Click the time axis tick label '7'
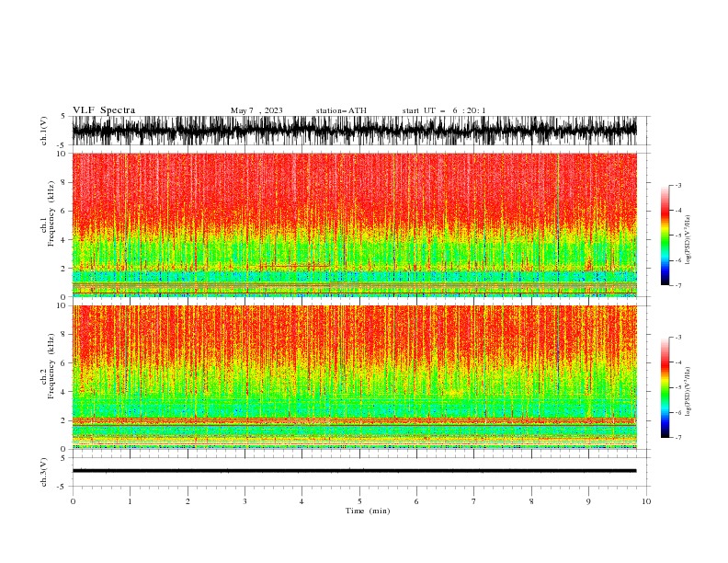728x563 pixels. (x=474, y=501)
